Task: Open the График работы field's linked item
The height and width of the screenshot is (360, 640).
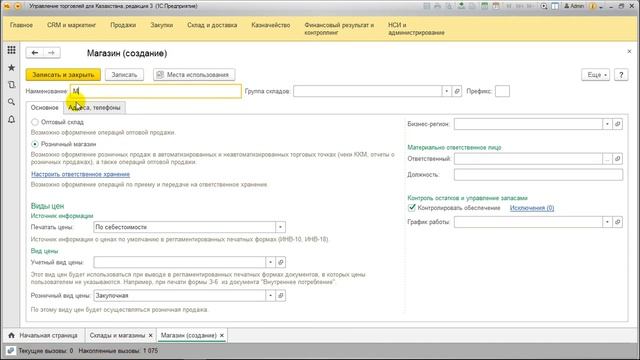Action: 618,222
